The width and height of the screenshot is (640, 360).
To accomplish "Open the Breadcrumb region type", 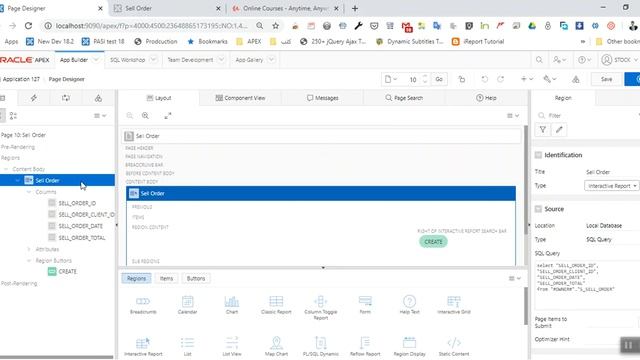I will click(143, 302).
